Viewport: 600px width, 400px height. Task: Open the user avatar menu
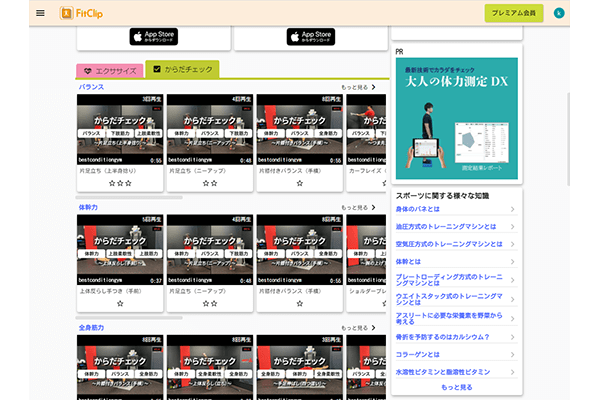[x=559, y=13]
